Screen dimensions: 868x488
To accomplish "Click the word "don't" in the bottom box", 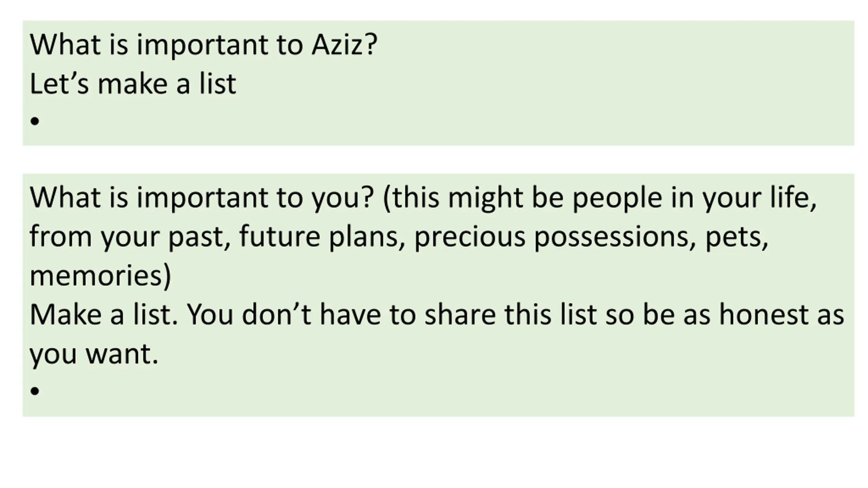I will coord(276,315).
